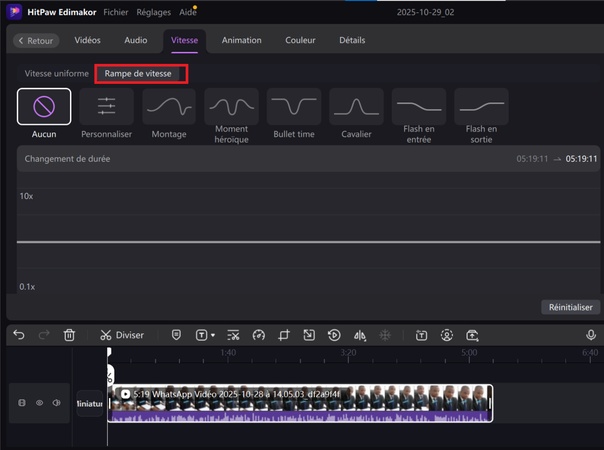Screen dimensions: 604x450
Task: Choose the Personnaliser speed ramp
Action: click(x=106, y=105)
